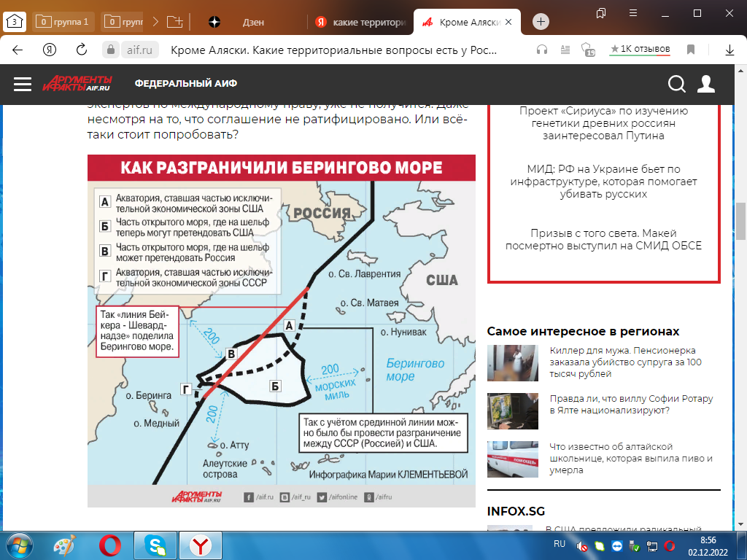Open the Yandex Browser main menu
Viewport: 747px width, 560px height.
click(x=633, y=13)
